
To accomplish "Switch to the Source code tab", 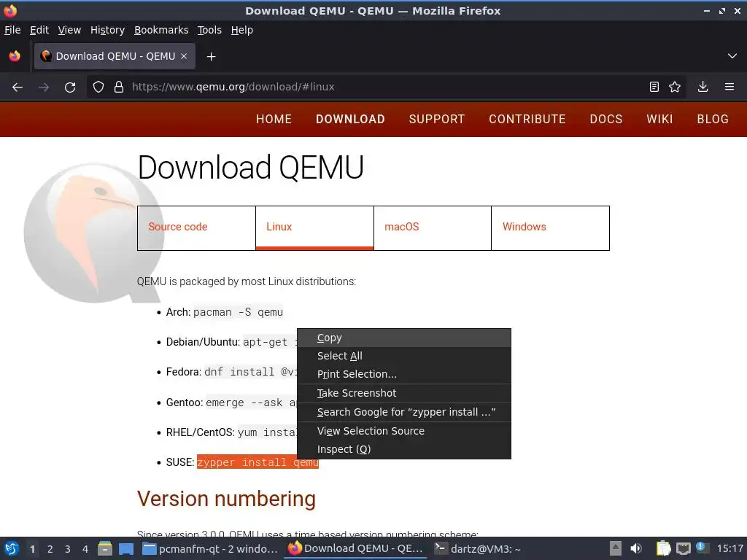I will (196, 228).
